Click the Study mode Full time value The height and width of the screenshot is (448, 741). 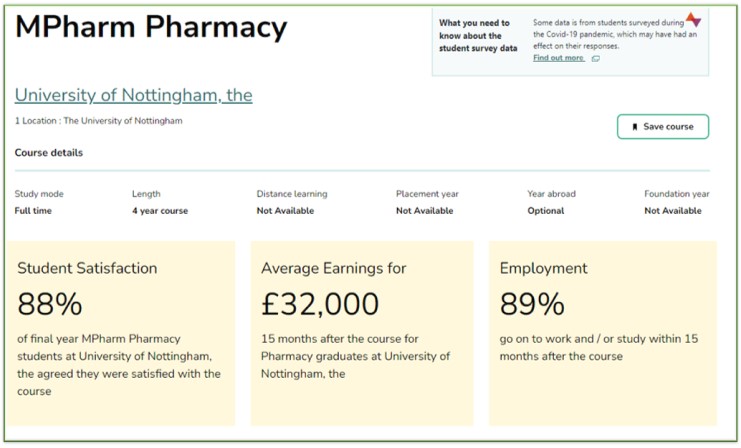coord(33,211)
